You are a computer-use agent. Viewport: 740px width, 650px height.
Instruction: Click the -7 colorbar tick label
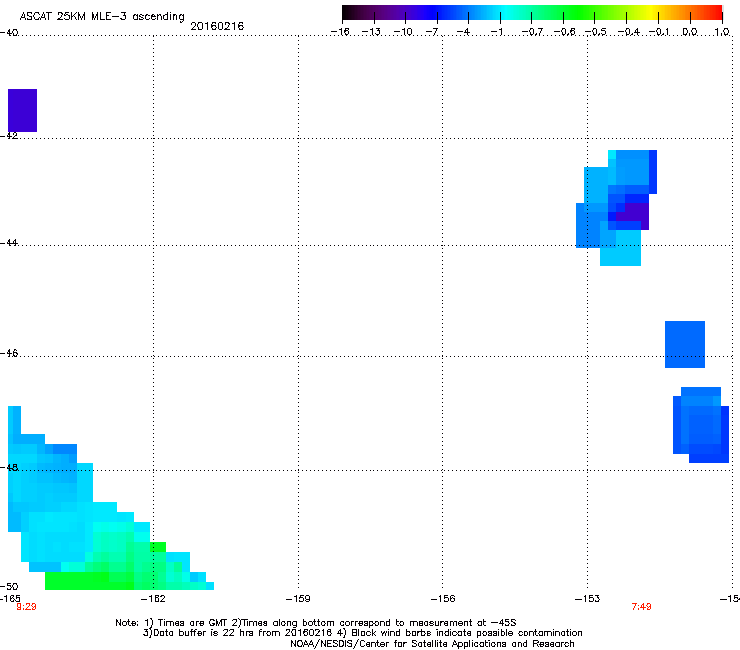coord(432,32)
